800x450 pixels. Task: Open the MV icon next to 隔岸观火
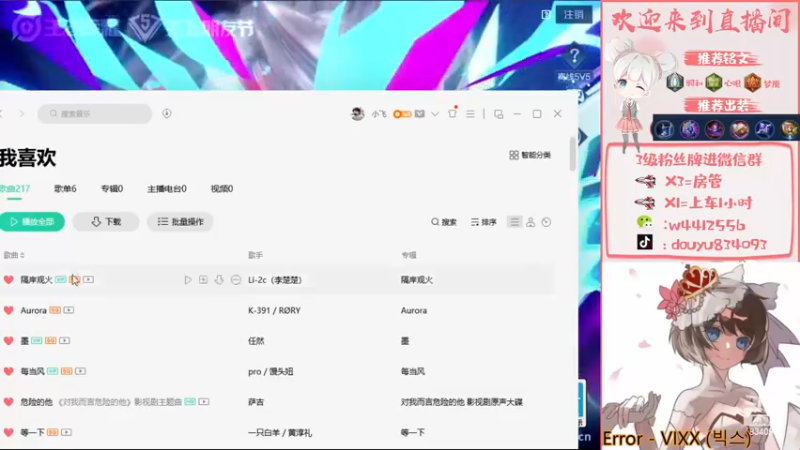pos(88,280)
